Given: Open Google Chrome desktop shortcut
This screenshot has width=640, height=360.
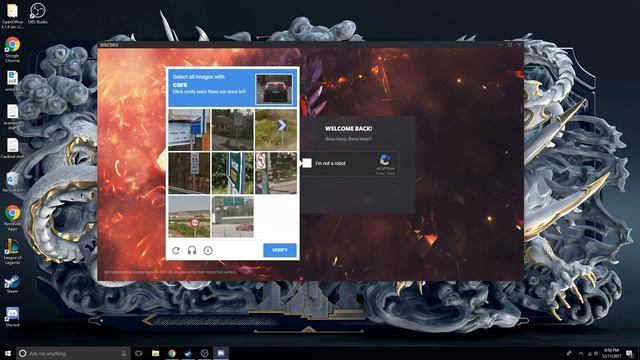Looking at the screenshot, I should (12, 49).
